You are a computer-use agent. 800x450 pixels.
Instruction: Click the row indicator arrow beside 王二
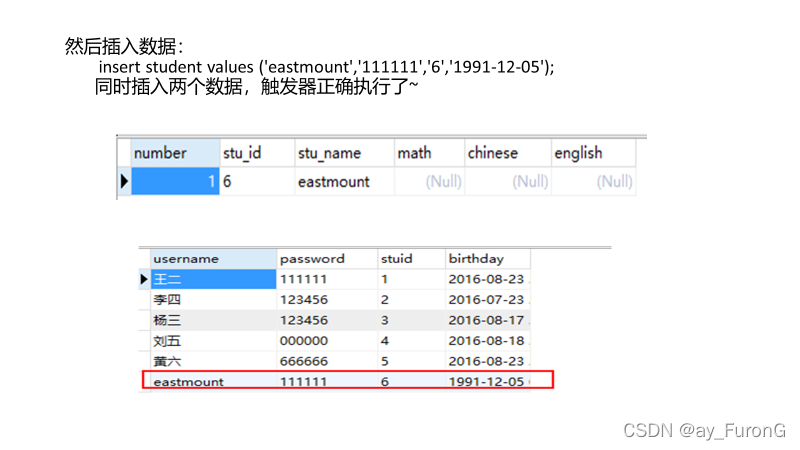(144, 279)
